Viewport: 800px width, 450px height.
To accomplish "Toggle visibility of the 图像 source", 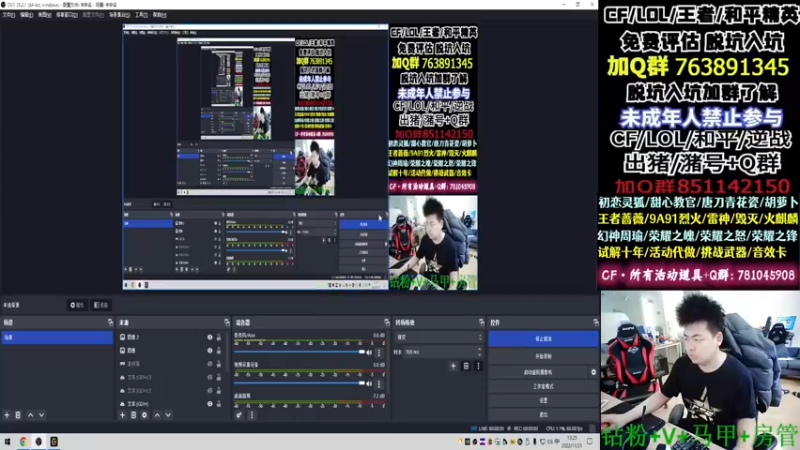I will coord(210,351).
